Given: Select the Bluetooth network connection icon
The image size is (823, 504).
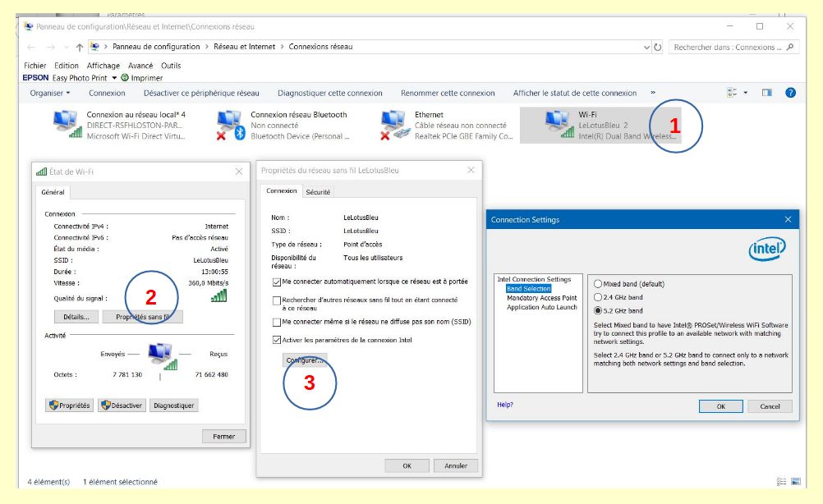Looking at the screenshot, I should pos(231,126).
